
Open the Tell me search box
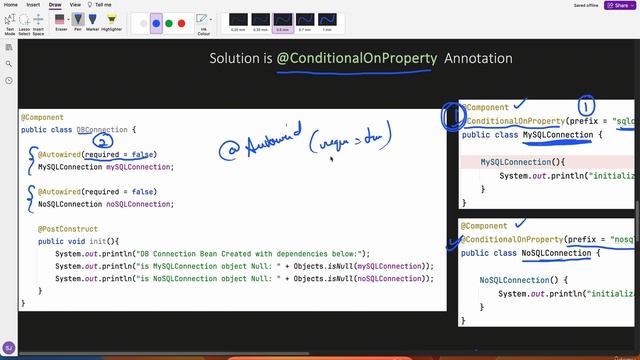(99, 5)
